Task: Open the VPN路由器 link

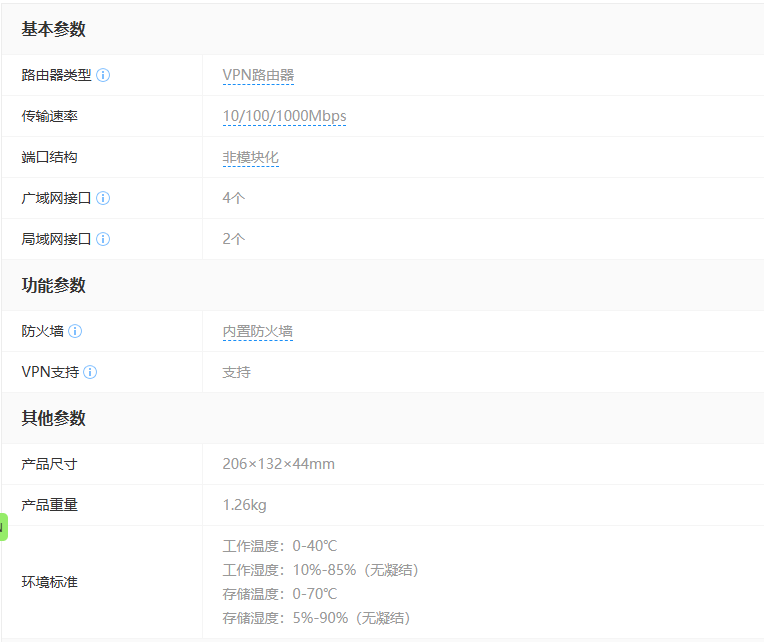Action: pyautogui.click(x=258, y=76)
